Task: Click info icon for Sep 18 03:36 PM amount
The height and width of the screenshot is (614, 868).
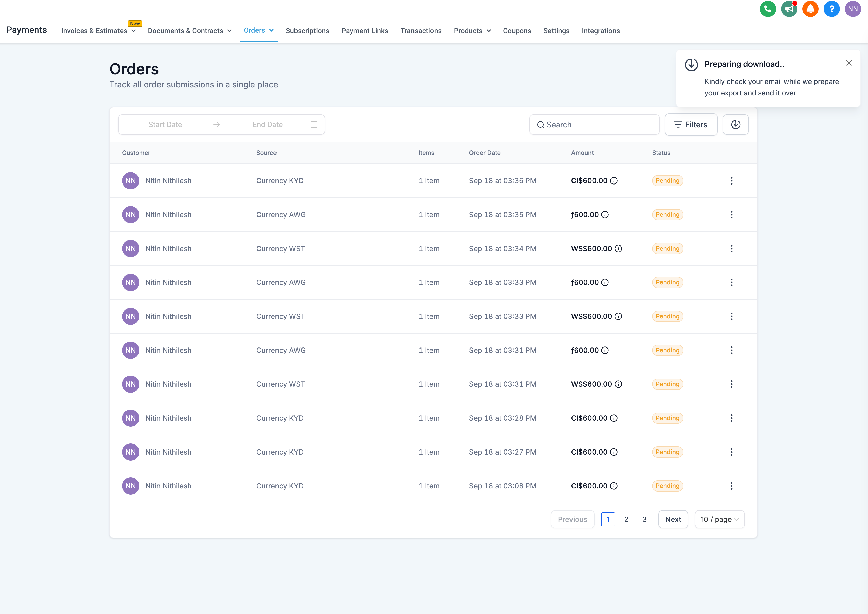Action: 614,181
